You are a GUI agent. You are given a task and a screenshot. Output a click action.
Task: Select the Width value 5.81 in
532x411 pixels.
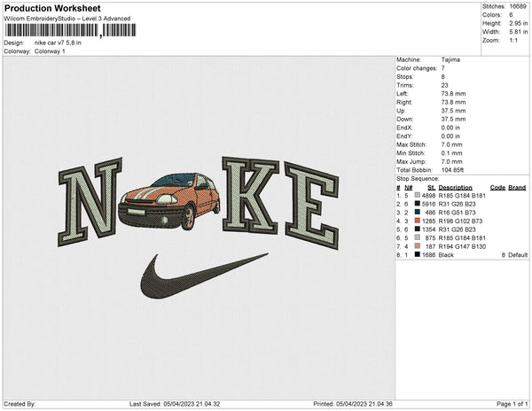point(519,32)
